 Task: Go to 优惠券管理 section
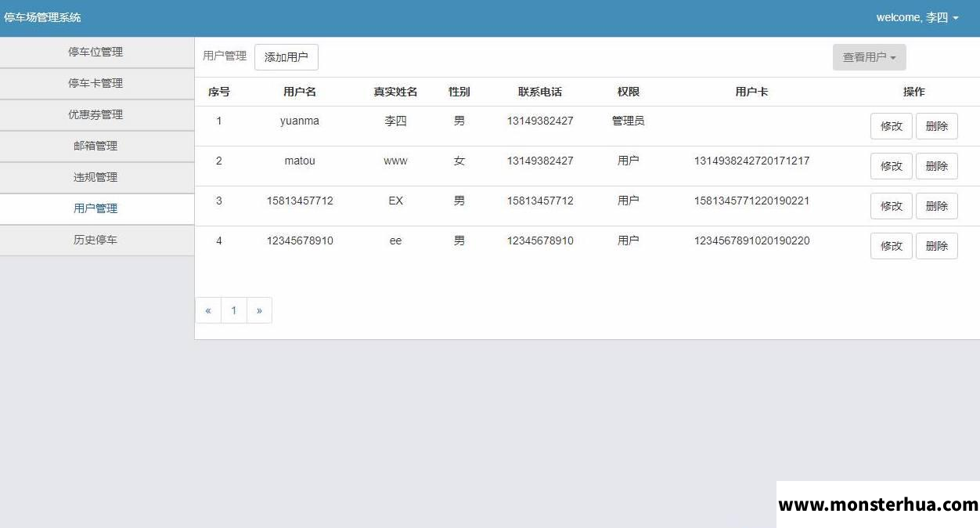[x=95, y=114]
